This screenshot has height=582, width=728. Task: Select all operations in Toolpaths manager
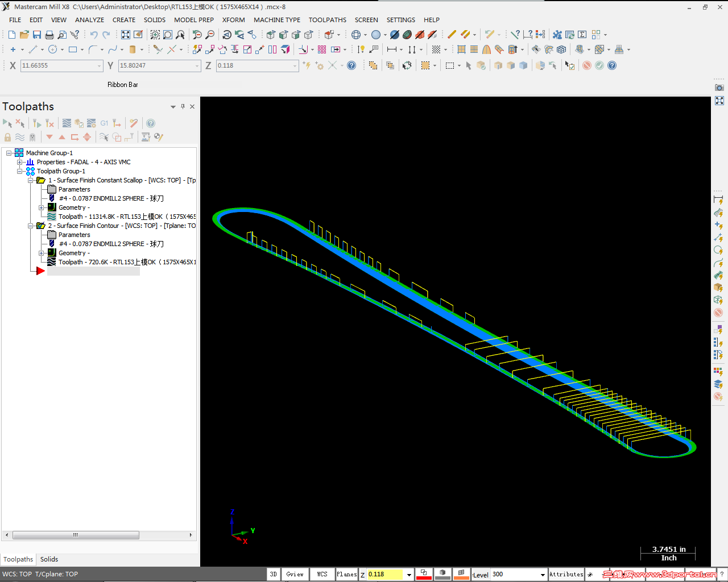click(x=7, y=123)
